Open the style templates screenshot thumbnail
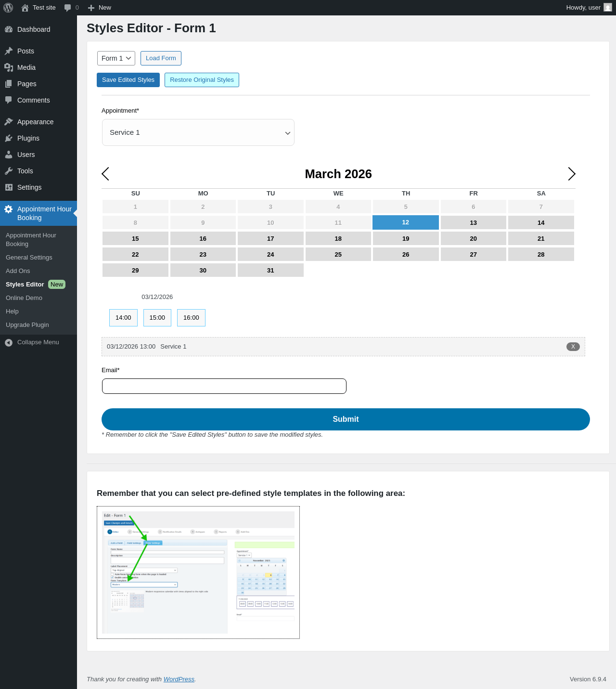Viewport: 616px width, 689px height. (x=198, y=572)
